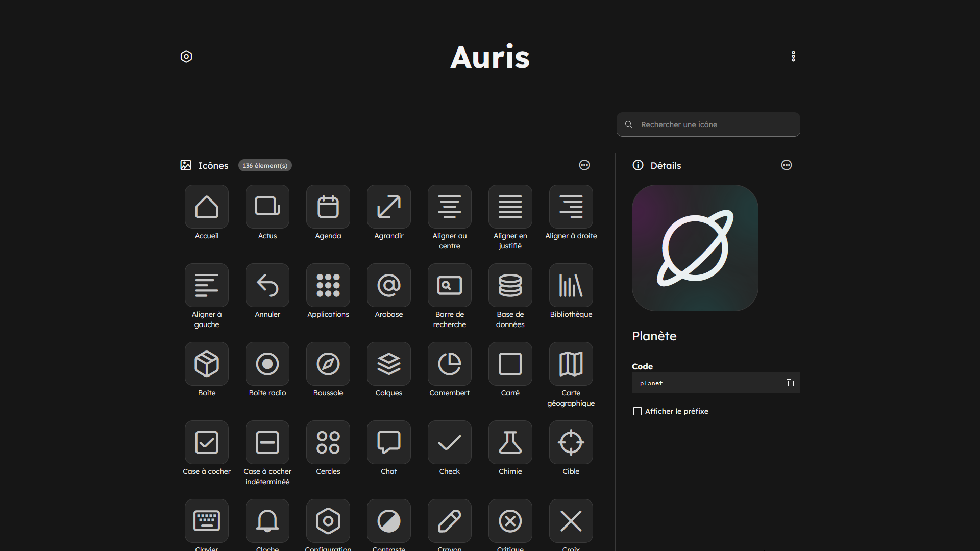
Task: Select the Camembert pie chart icon
Action: pos(450,364)
